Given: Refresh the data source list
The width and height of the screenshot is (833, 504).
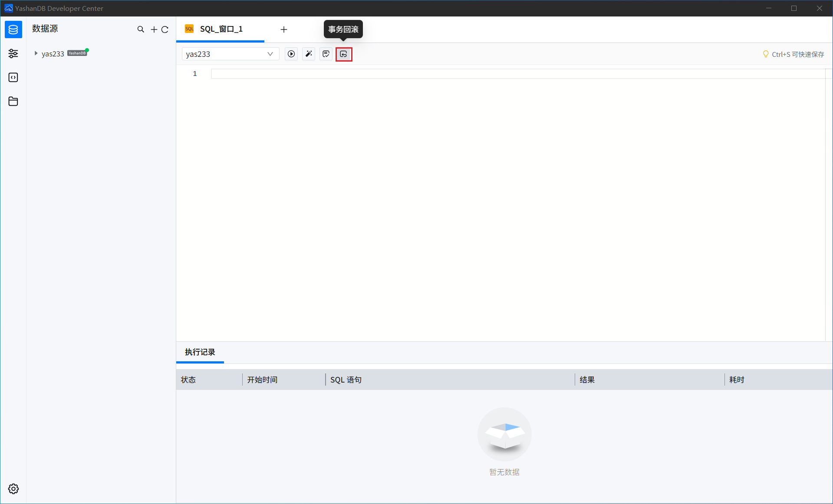Looking at the screenshot, I should [x=165, y=29].
